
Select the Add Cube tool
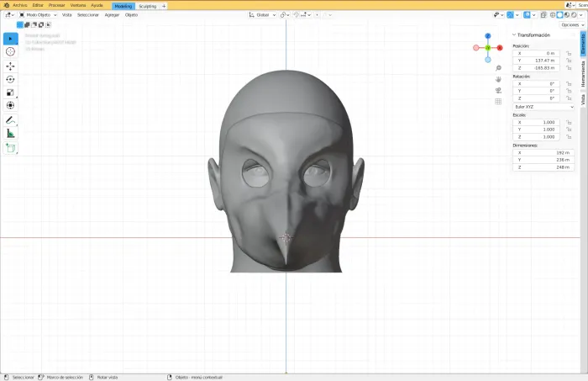point(10,148)
